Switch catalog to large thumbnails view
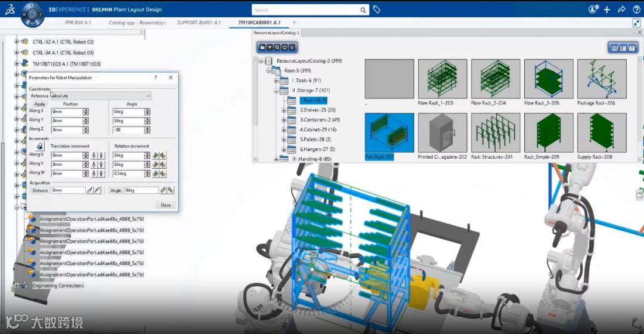644x334 pixels. (x=614, y=48)
